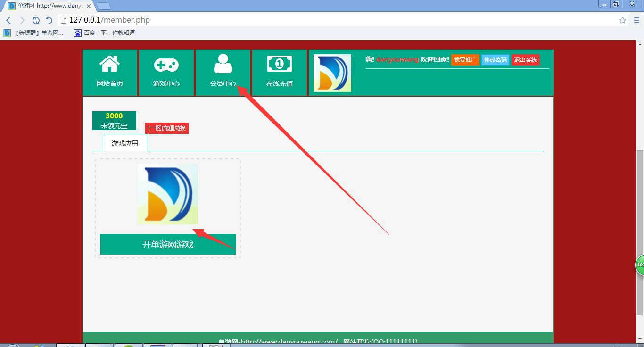Select the 游戏应用 tab
This screenshot has width=644, height=347.
coord(125,143)
